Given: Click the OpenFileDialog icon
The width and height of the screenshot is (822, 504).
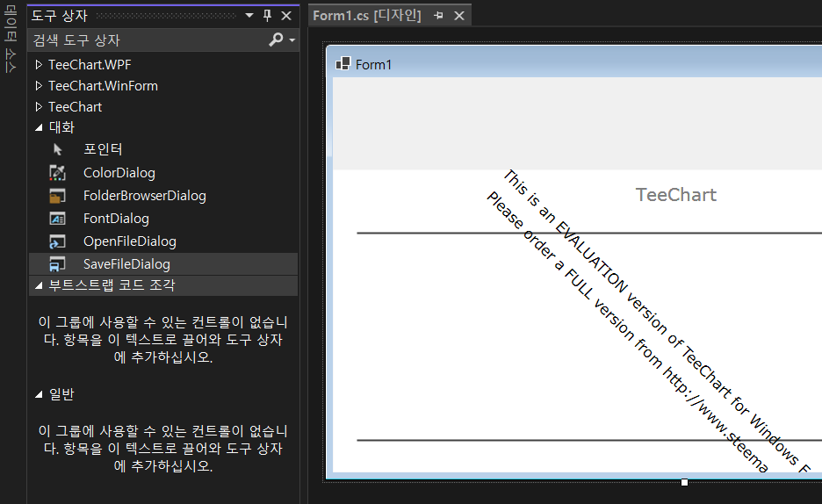Looking at the screenshot, I should [x=57, y=241].
